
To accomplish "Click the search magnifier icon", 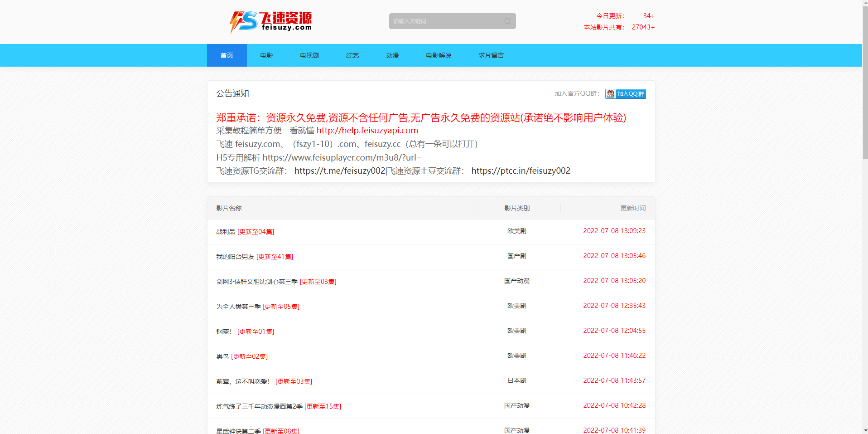I will coord(507,21).
